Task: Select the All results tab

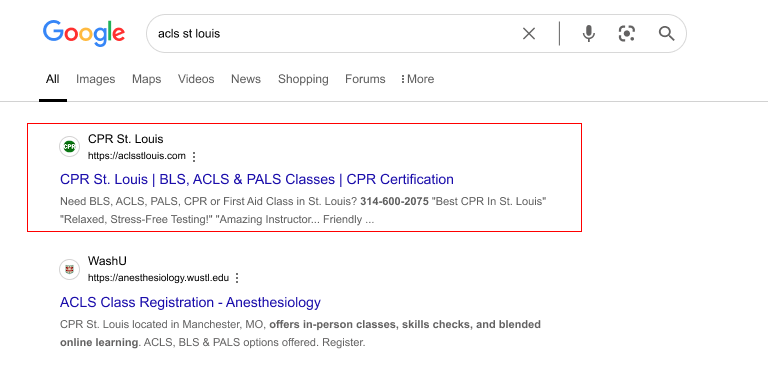Action: (x=52, y=79)
